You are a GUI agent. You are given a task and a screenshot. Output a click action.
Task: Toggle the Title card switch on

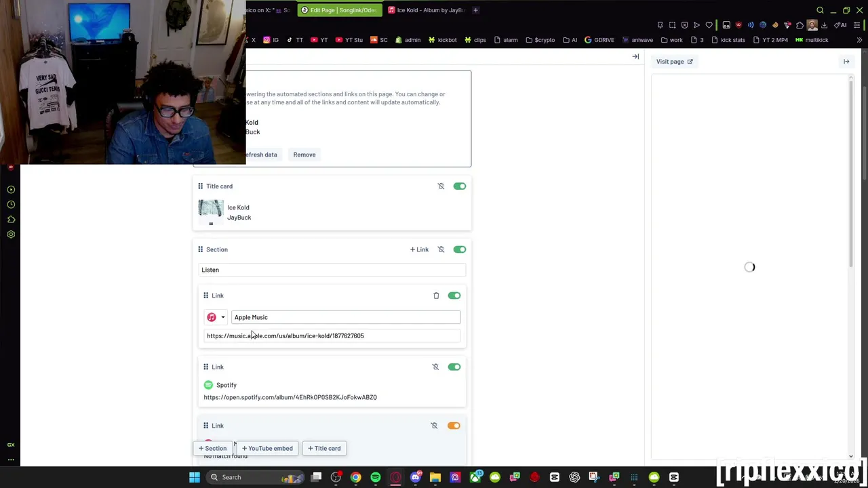[x=460, y=186]
